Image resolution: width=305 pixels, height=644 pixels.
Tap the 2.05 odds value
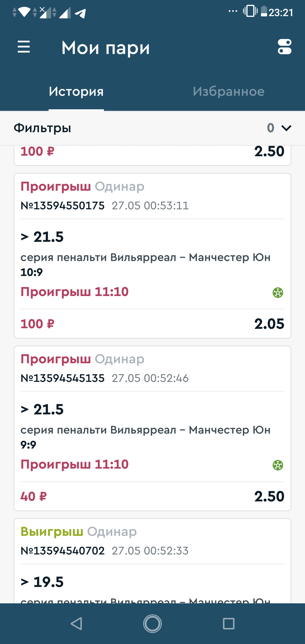coord(269,324)
